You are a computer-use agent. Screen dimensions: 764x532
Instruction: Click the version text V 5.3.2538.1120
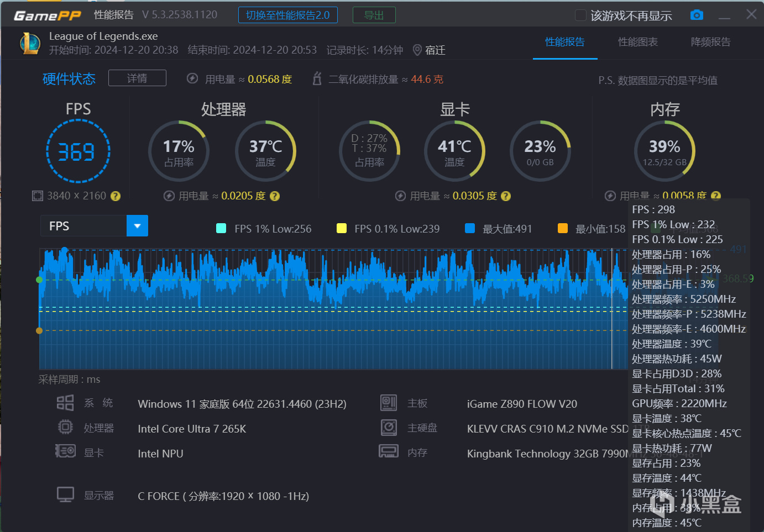[x=180, y=15]
